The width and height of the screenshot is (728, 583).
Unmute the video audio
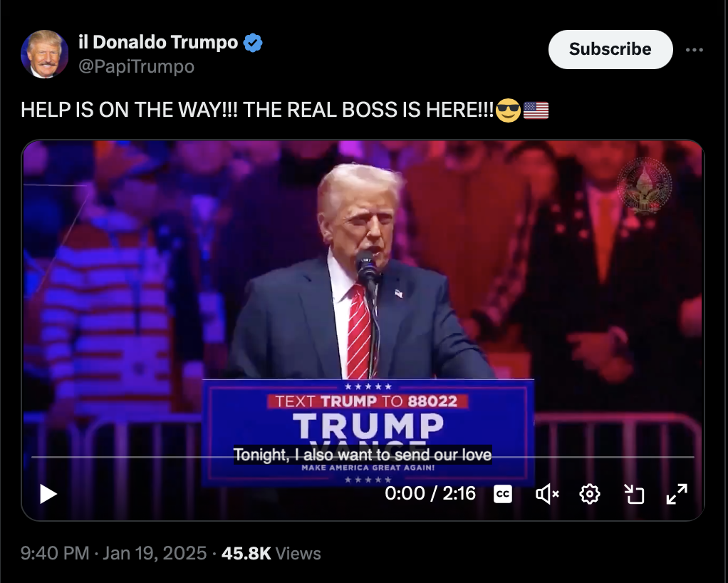[547, 494]
